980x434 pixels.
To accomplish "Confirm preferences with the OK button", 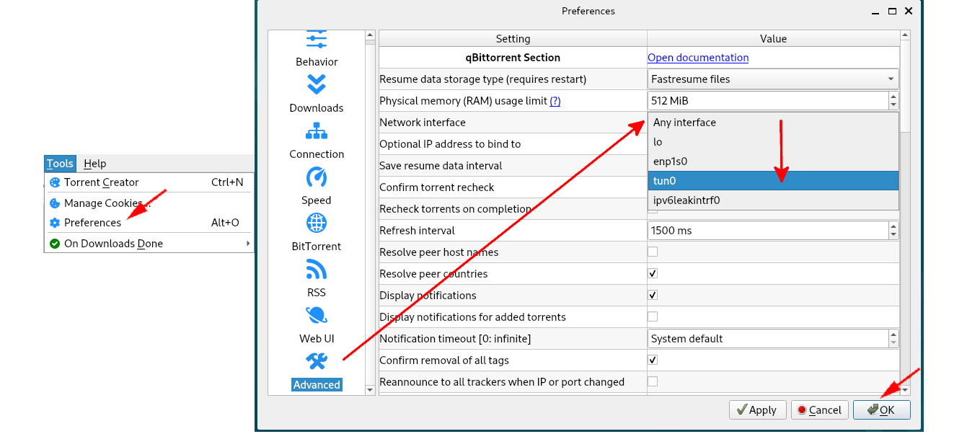I will click(882, 410).
